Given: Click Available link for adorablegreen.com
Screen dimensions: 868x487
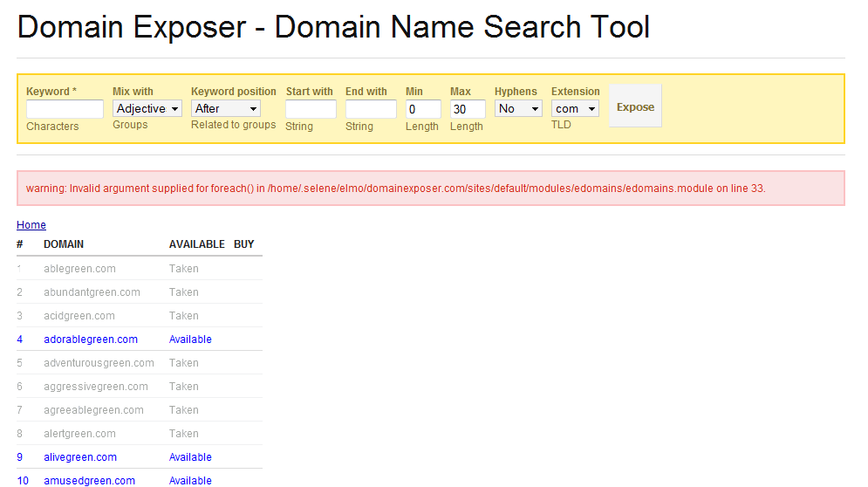Looking at the screenshot, I should click(x=190, y=340).
